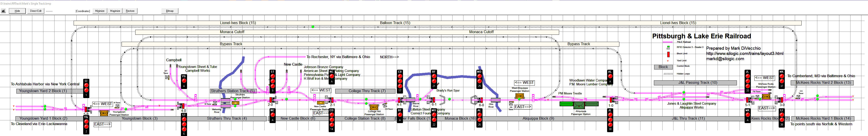Click the legend's gray Block sample

tap(663, 67)
